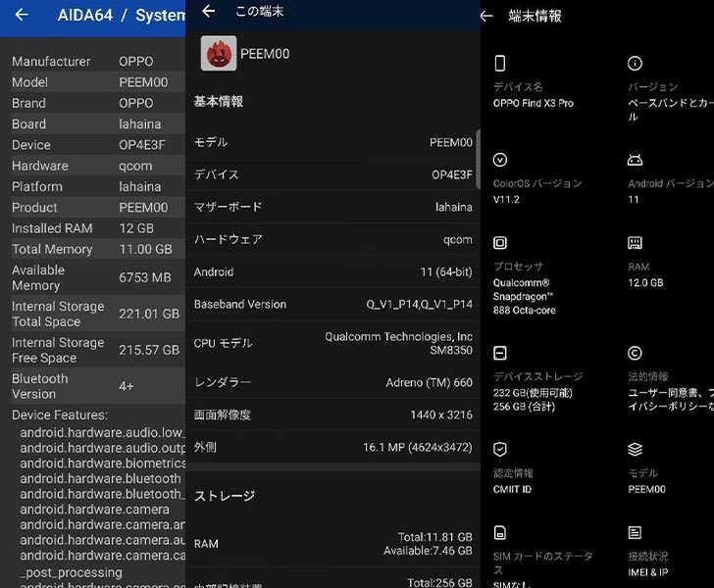This screenshot has width=714, height=588.
Task: Tap the ハードウェア qcom row
Action: (332, 239)
